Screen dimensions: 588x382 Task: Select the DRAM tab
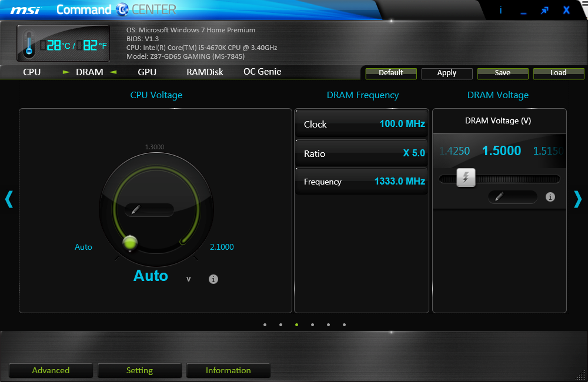tap(89, 72)
